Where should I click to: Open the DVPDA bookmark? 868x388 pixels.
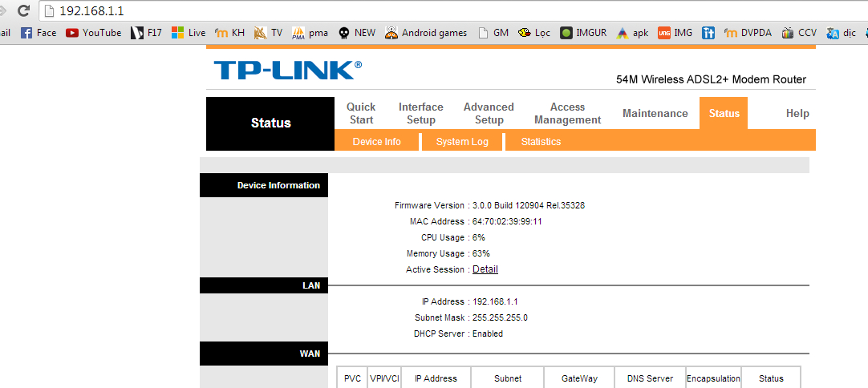pos(748,33)
